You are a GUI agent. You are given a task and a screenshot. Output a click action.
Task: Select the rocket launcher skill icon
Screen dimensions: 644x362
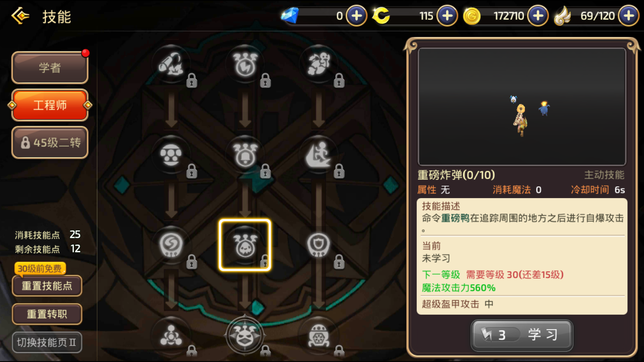171,64
